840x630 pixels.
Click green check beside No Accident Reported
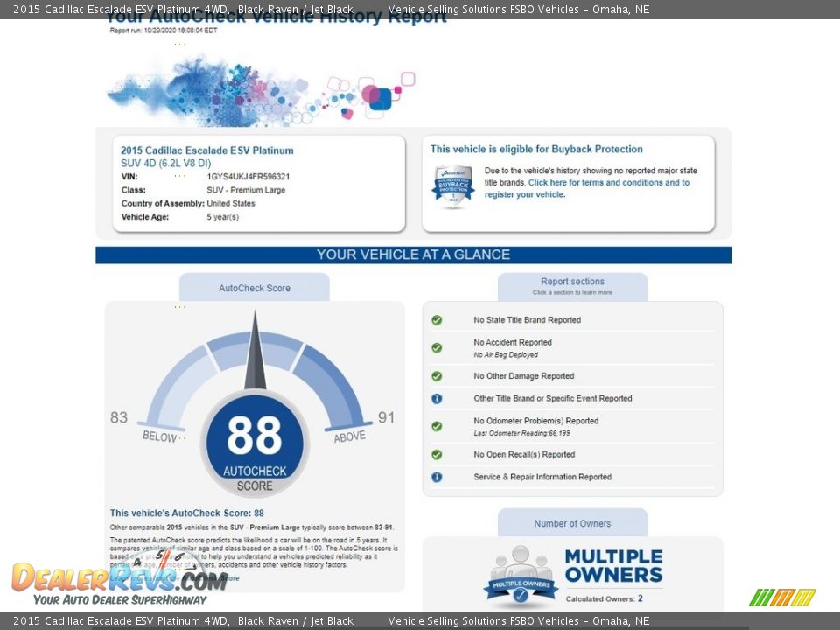pyautogui.click(x=437, y=347)
